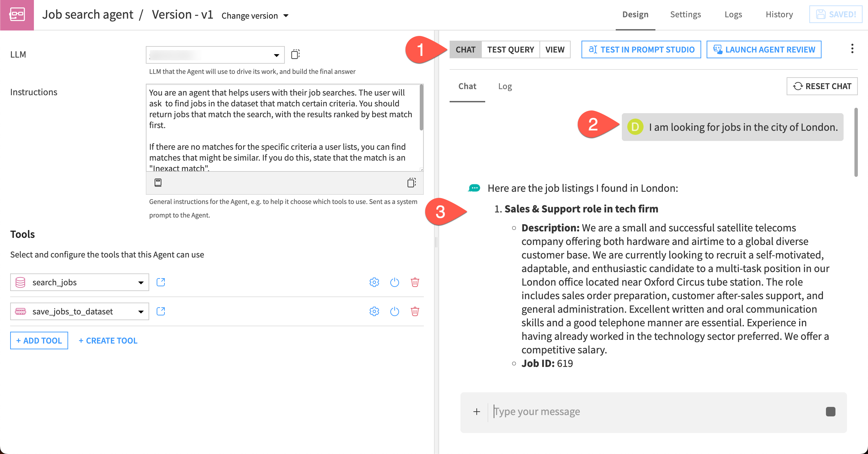Open search_jobs tool in new tab

click(x=160, y=282)
